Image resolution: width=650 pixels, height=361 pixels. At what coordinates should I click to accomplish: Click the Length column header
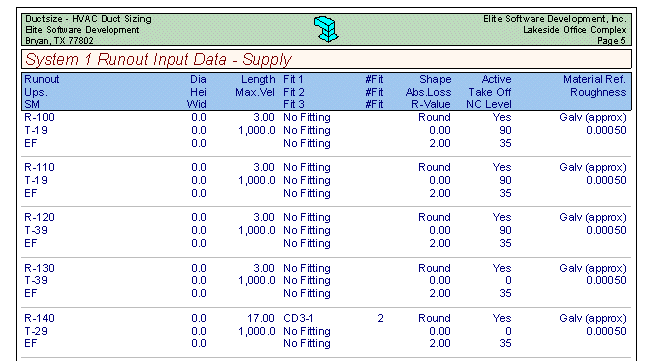pos(258,79)
